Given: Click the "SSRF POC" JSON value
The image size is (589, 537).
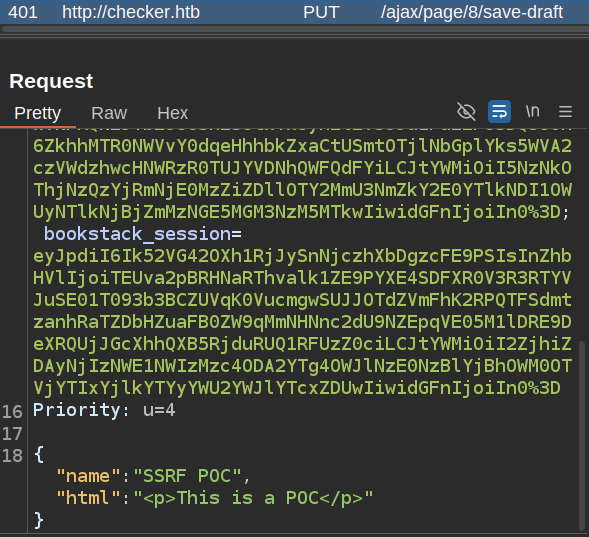Looking at the screenshot, I should pyautogui.click(x=187, y=476).
